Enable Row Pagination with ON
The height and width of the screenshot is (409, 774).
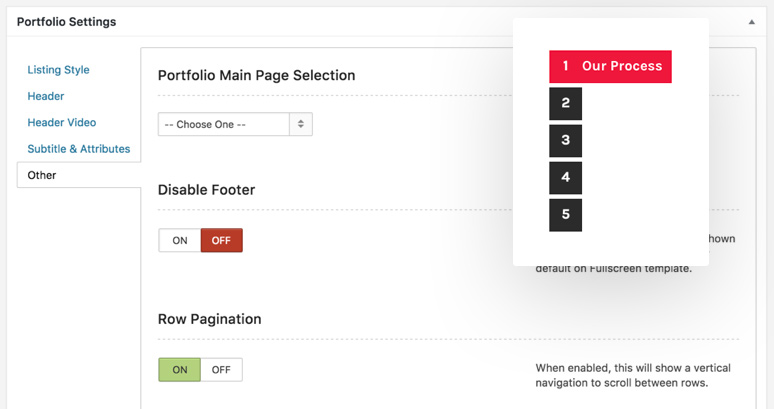pyautogui.click(x=180, y=370)
